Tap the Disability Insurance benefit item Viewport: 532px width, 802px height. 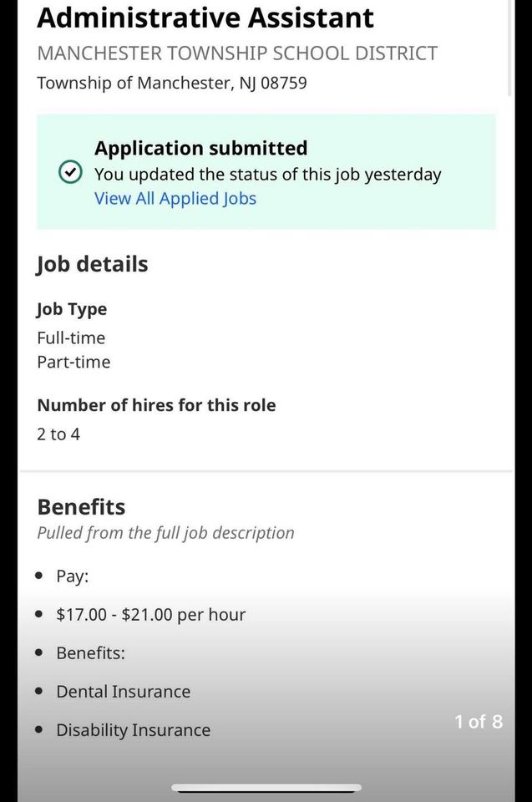(133, 730)
